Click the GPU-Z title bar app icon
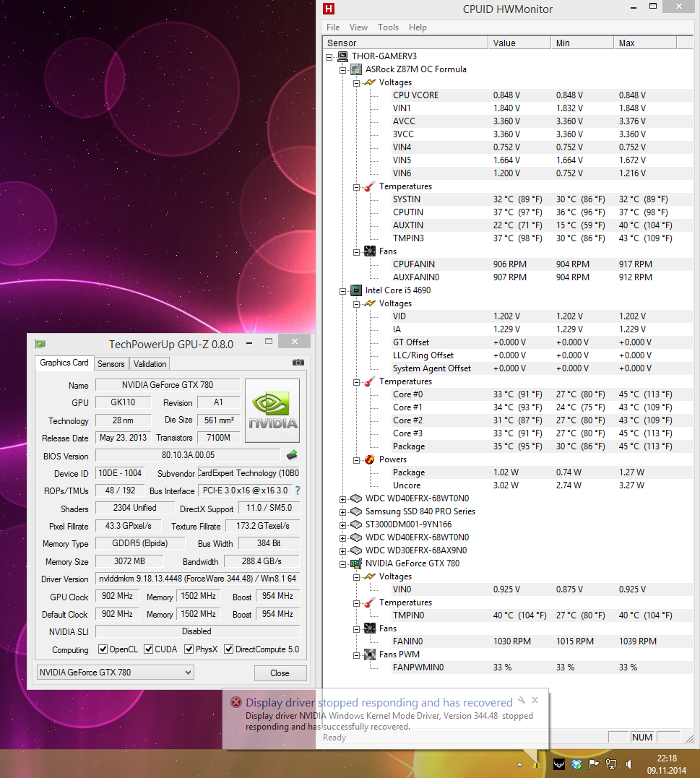The height and width of the screenshot is (778, 700). pos(40,344)
